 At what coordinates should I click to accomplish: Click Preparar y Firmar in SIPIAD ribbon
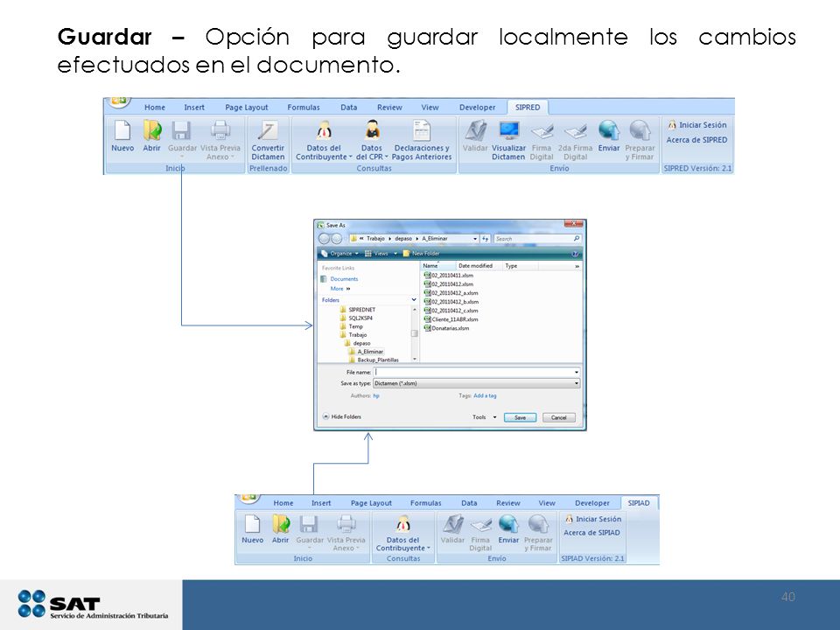pyautogui.click(x=538, y=533)
